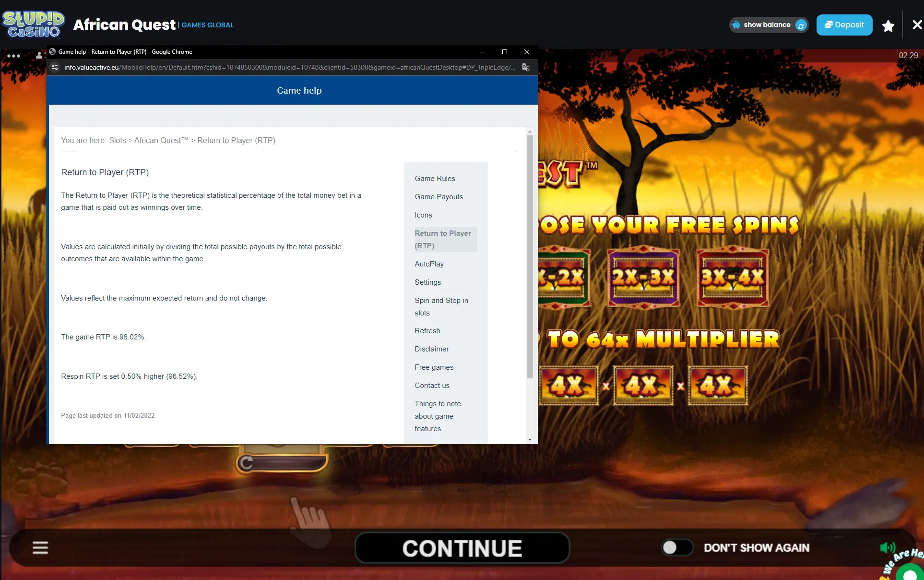This screenshot has width=924, height=580.
Task: Open Game Rules help topic
Action: (435, 179)
